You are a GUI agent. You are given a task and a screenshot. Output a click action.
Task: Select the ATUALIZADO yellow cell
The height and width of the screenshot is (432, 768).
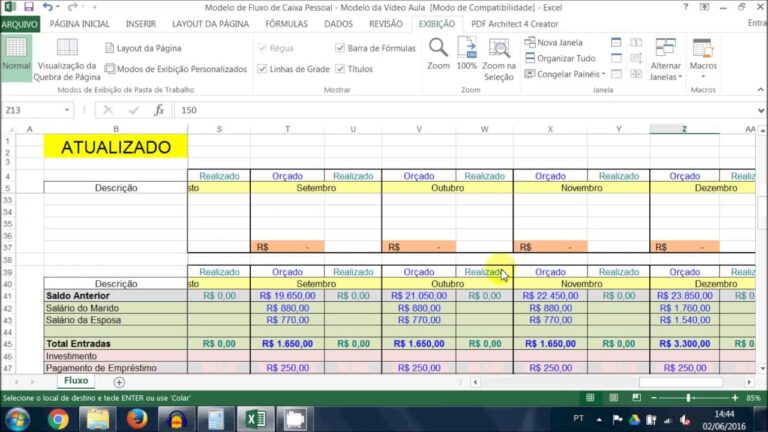coord(116,147)
